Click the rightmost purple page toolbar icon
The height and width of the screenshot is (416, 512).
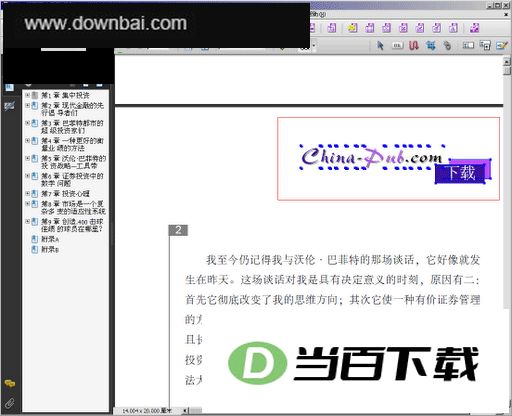click(x=474, y=28)
